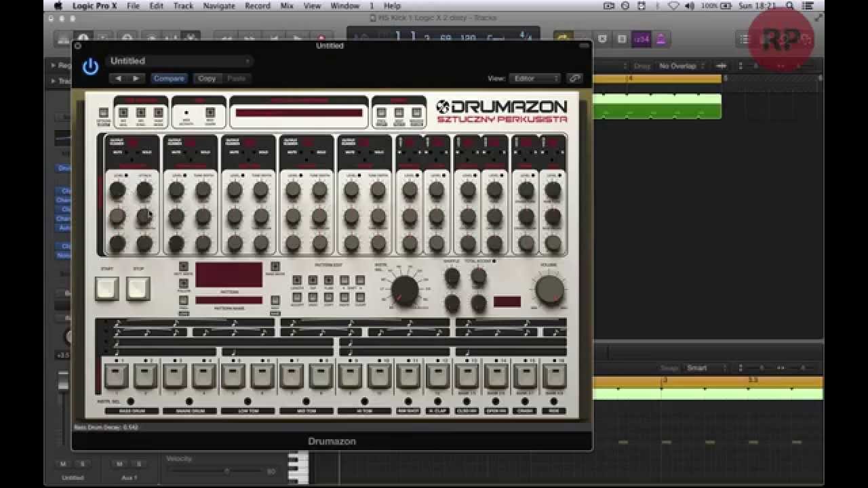The height and width of the screenshot is (488, 868).
Task: Toggle the plugin power bypass button
Action: (x=90, y=66)
